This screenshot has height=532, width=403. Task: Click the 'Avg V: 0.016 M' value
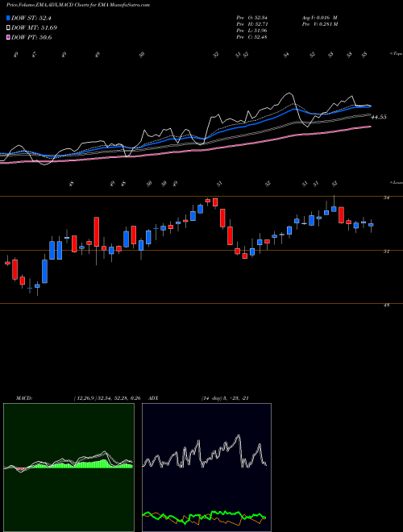coord(319,18)
